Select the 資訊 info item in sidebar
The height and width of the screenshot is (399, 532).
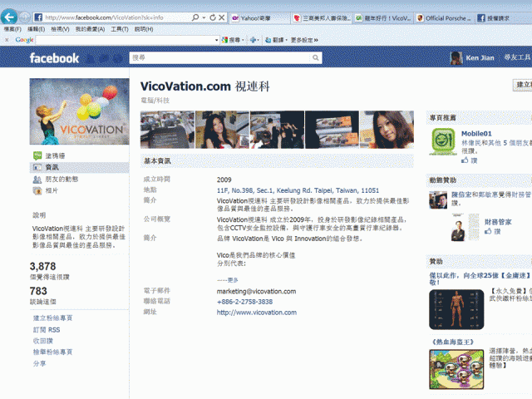52,167
